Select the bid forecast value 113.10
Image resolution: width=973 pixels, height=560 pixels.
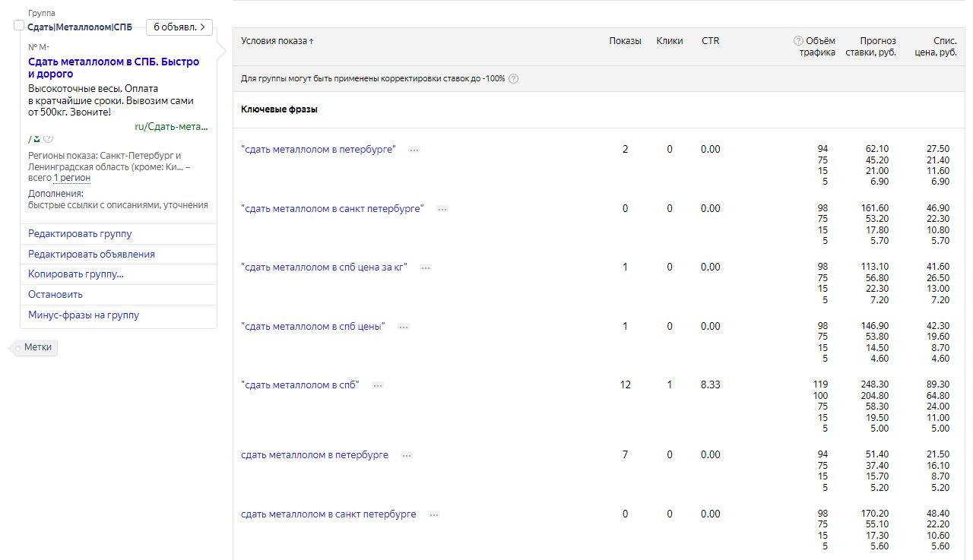[876, 267]
